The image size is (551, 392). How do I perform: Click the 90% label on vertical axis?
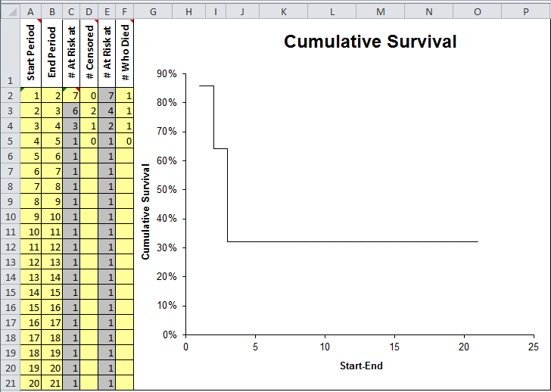167,74
